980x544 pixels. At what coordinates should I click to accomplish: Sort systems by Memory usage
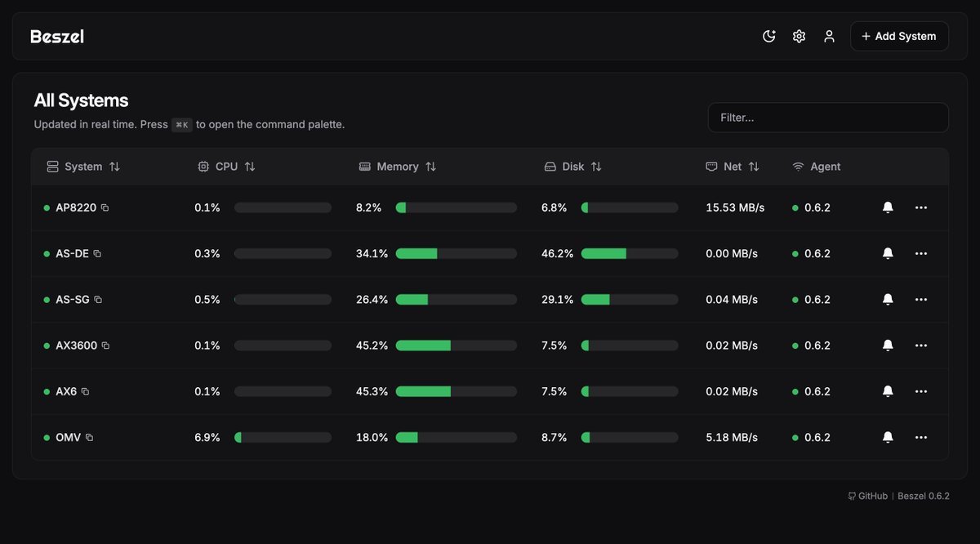pos(398,167)
